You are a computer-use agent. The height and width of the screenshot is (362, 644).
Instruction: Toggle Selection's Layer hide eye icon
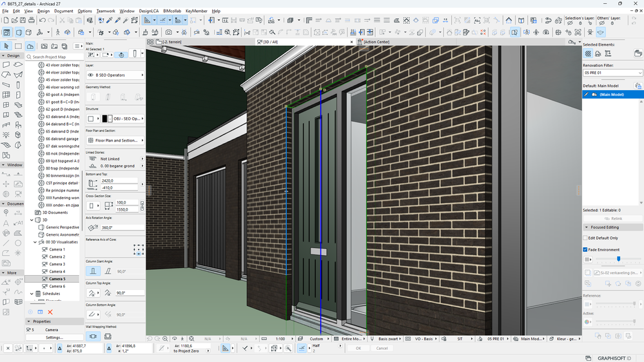570,23
